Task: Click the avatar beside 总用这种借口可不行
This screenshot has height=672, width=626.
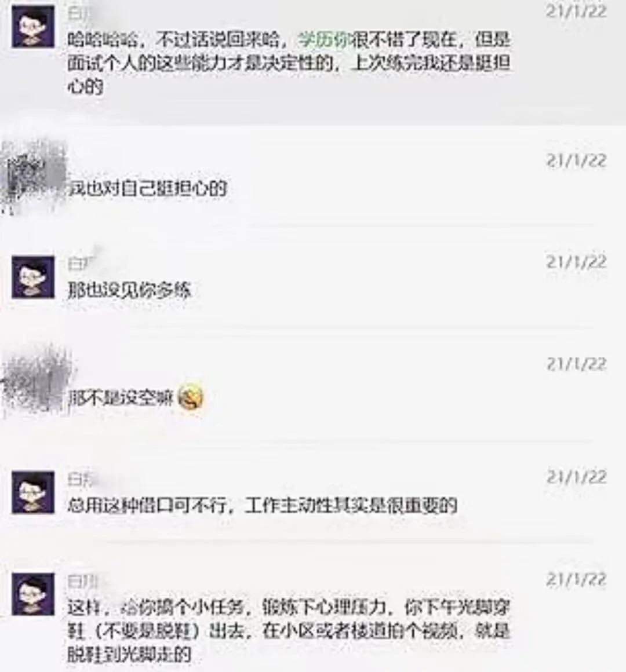Action: click(x=33, y=492)
